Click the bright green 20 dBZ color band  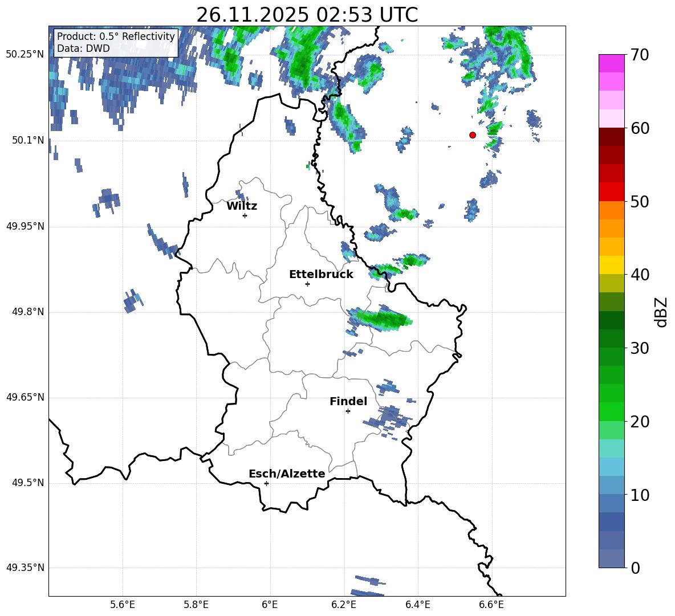[x=611, y=411]
